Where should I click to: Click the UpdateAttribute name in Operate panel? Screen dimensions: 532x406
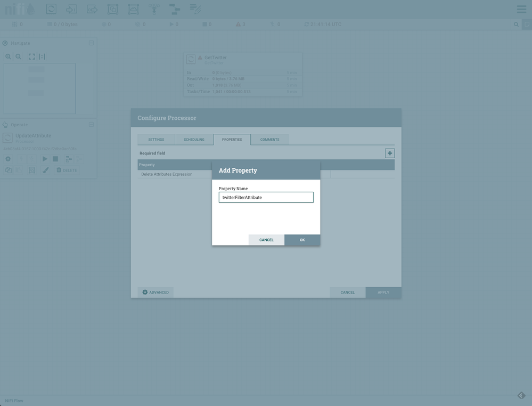pyautogui.click(x=33, y=135)
